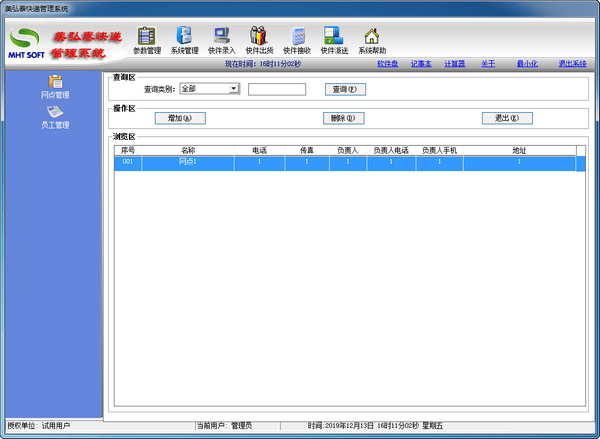Open 快件接收 toolbar icon

297,38
